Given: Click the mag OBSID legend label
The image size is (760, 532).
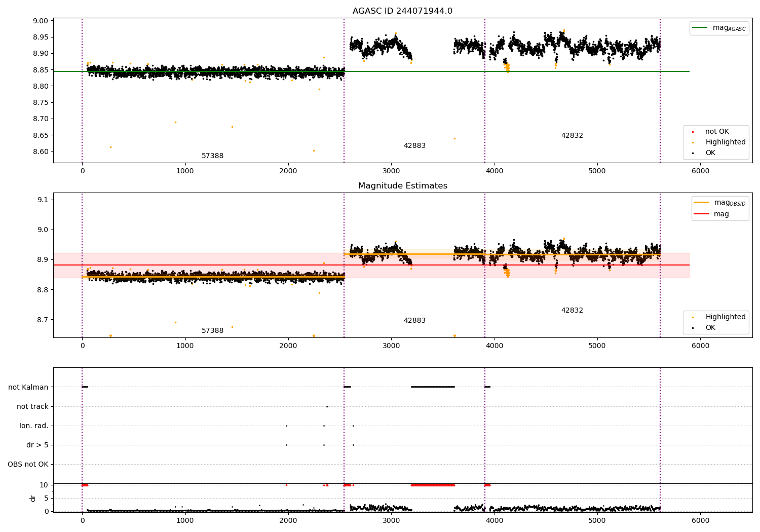Looking at the screenshot, I should (x=730, y=203).
